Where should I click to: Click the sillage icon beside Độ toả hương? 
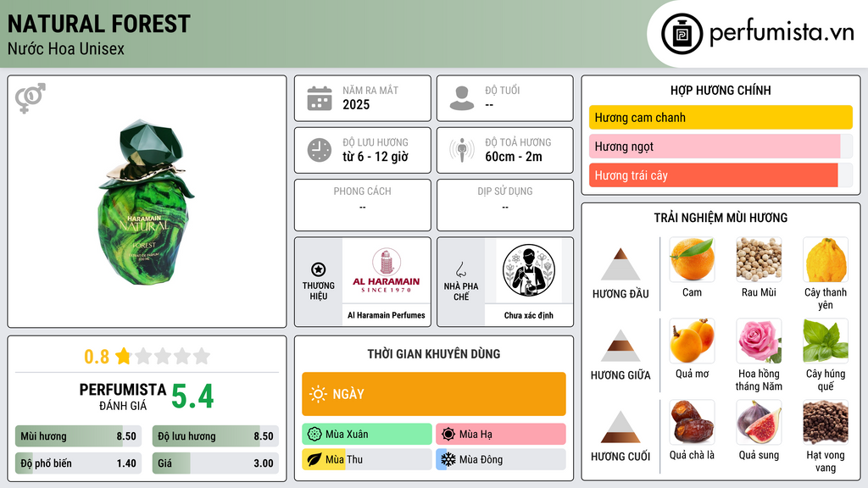point(462,150)
